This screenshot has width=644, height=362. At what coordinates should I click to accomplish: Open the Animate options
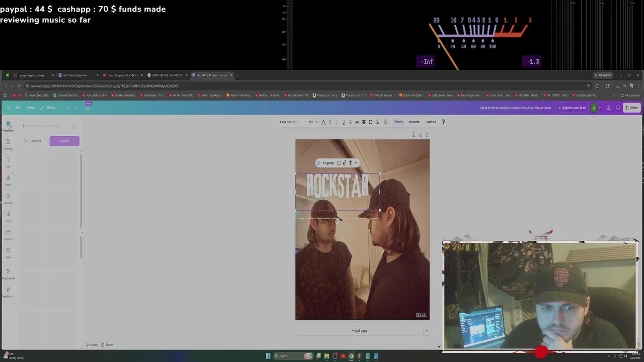coord(414,122)
